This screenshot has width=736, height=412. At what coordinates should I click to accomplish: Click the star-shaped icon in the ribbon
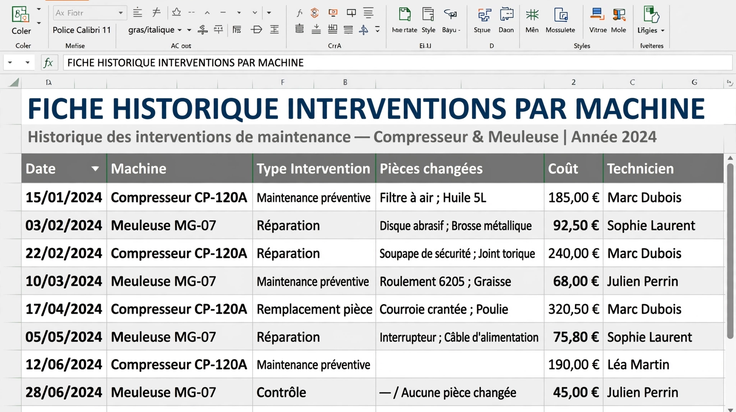(176, 12)
